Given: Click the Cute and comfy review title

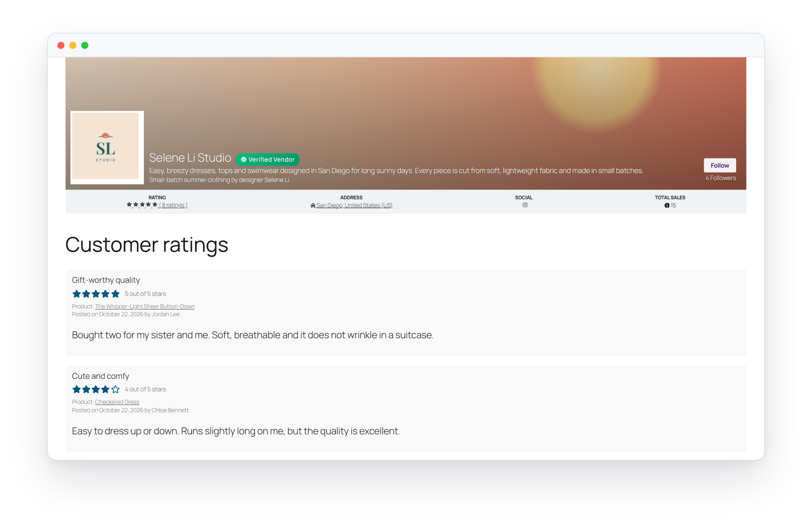Looking at the screenshot, I should [x=101, y=376].
